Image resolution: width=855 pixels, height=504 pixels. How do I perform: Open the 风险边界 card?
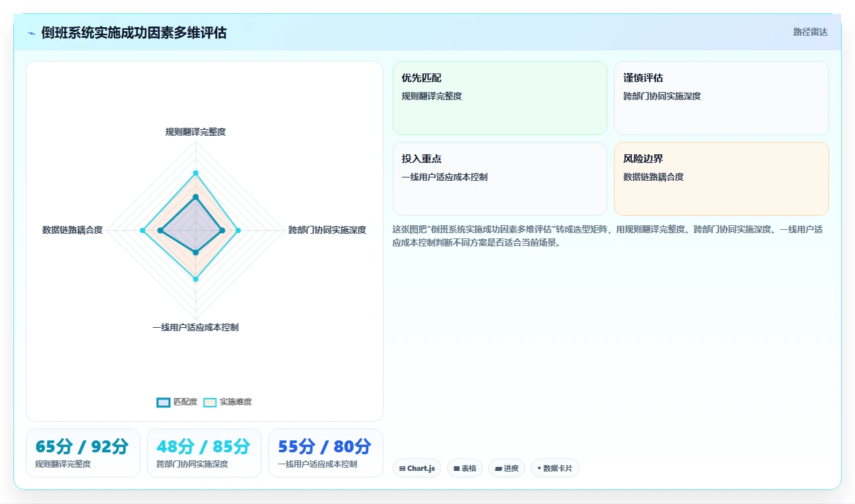(x=721, y=179)
